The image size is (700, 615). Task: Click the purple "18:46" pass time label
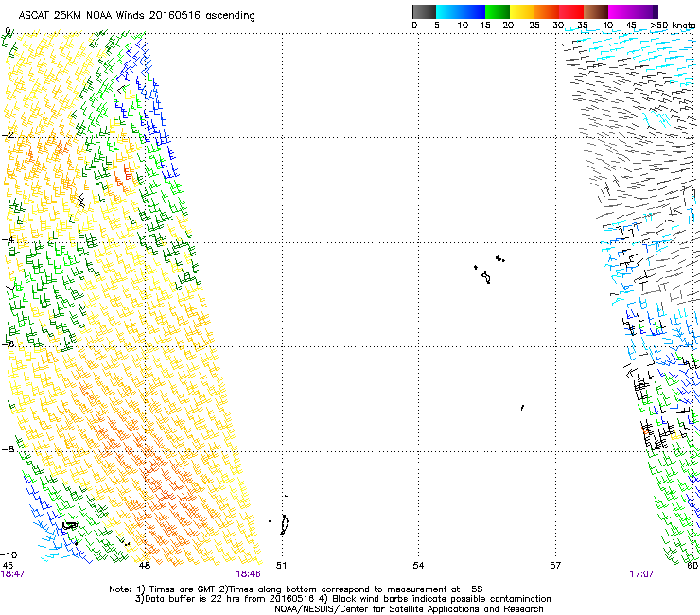click(248, 574)
